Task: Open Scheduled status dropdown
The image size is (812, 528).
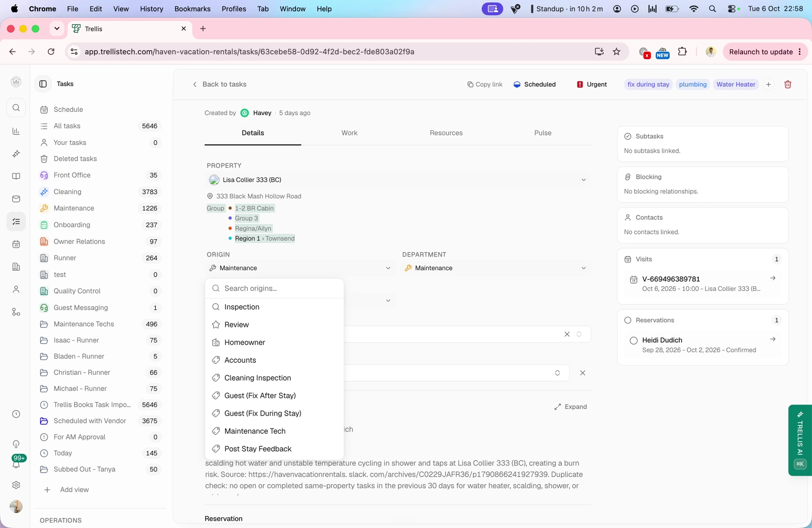Action: (534, 84)
